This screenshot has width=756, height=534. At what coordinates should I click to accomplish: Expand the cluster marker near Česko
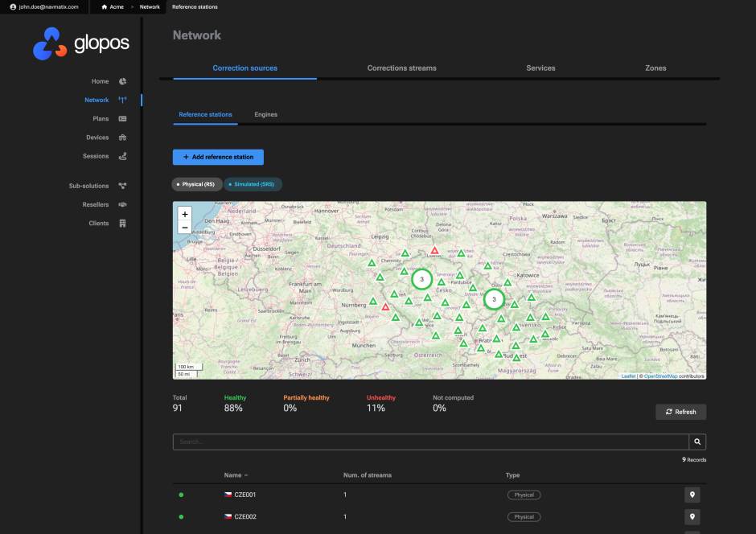(421, 279)
